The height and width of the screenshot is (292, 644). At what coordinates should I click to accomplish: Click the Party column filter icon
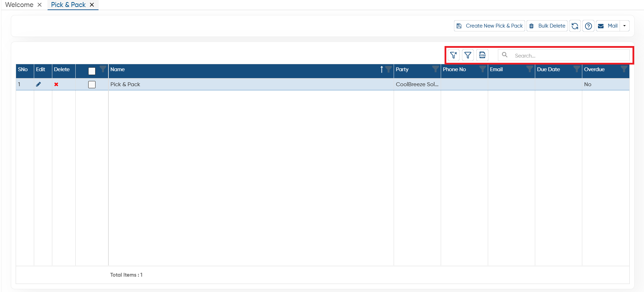coord(435,69)
